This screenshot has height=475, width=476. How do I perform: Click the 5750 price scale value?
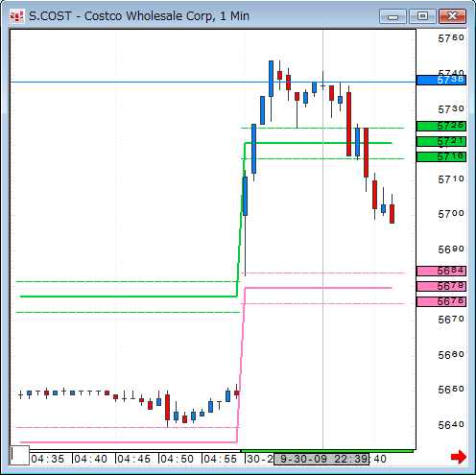click(451, 38)
